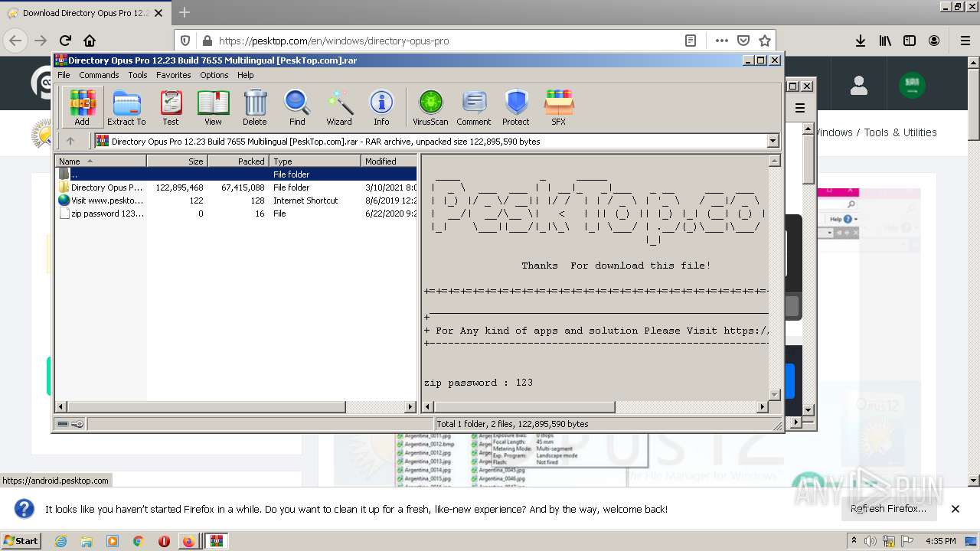980x551 pixels.
Task: Dismiss the Firefox refresh notification
Action: coord(955,509)
